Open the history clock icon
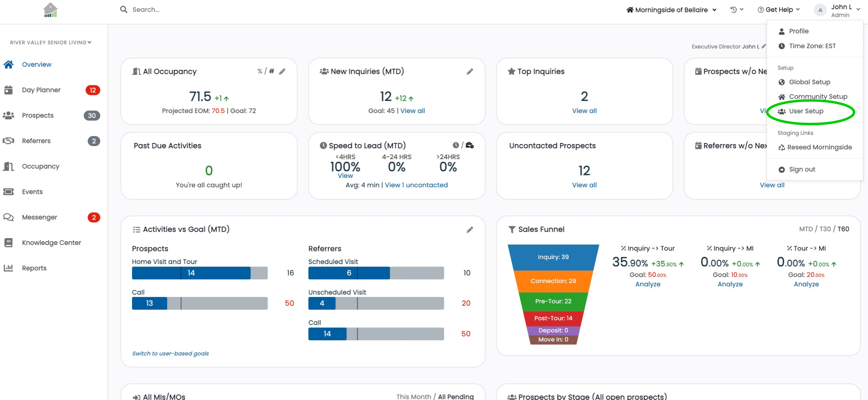This screenshot has width=868, height=400. tap(733, 10)
